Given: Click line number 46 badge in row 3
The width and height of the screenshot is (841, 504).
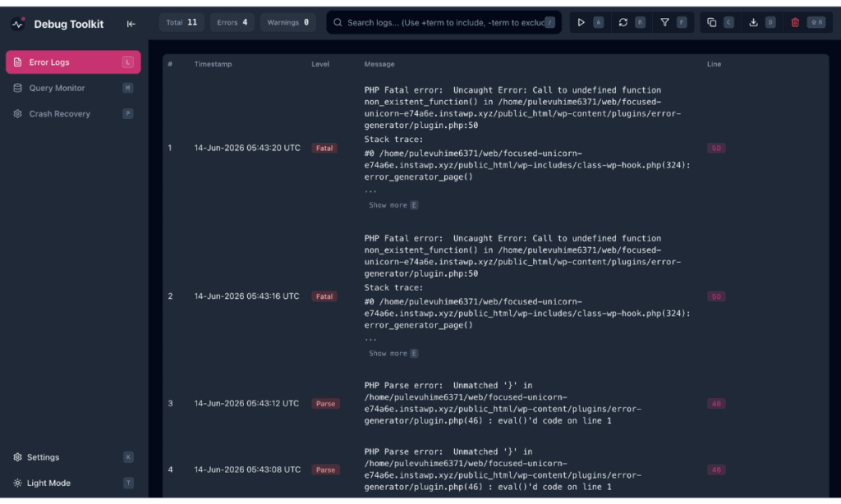Looking at the screenshot, I should pos(716,404).
